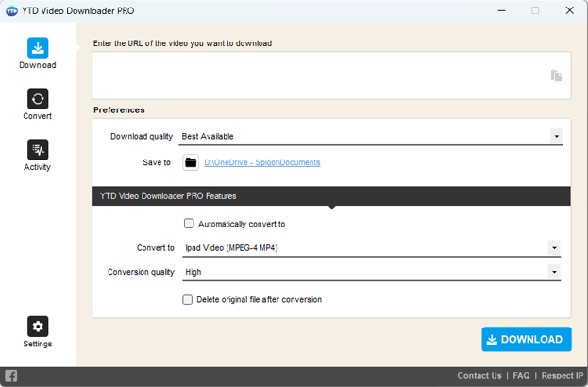
Task: Click the blue DOWNLOAD button
Action: (527, 339)
